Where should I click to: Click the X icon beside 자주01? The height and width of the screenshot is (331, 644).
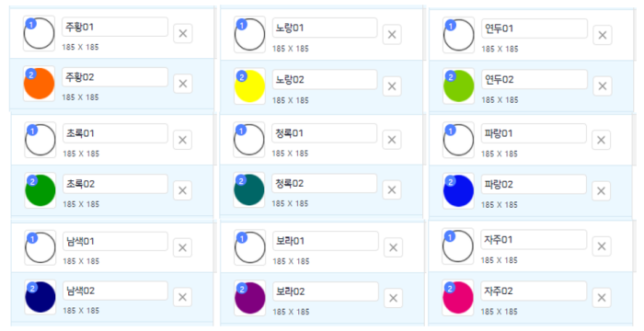602,246
